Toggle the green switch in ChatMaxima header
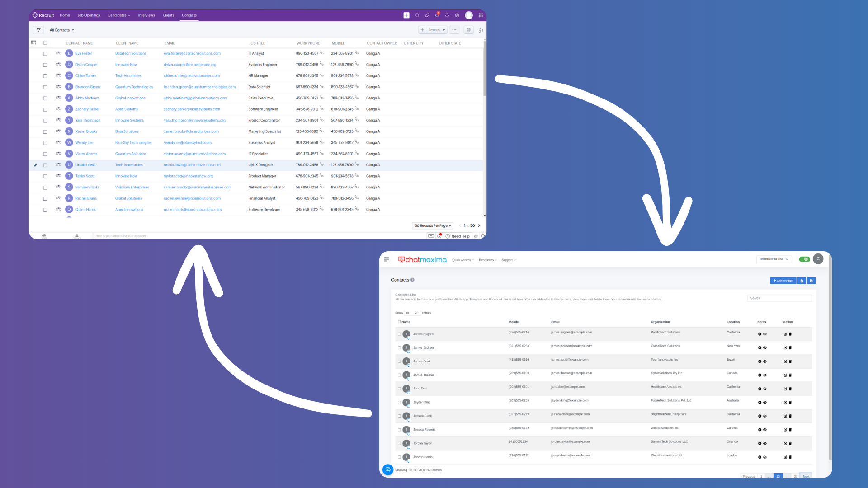The image size is (868, 488). [804, 259]
